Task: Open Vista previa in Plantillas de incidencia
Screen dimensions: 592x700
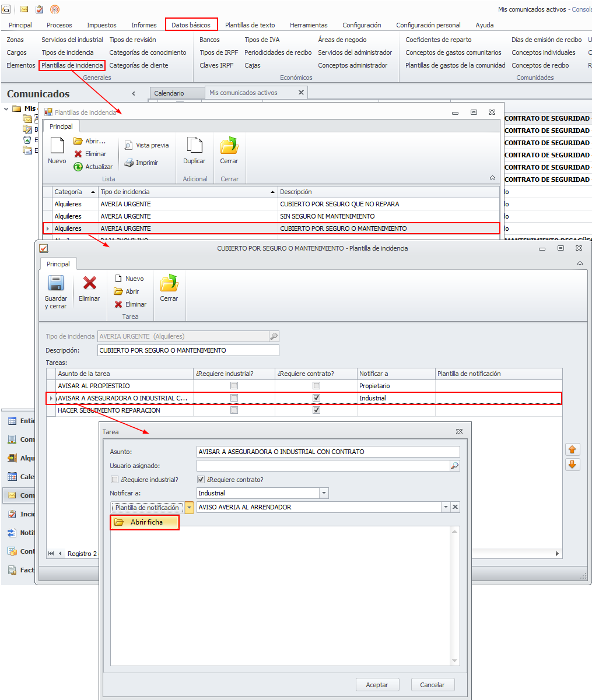Action: point(146,145)
